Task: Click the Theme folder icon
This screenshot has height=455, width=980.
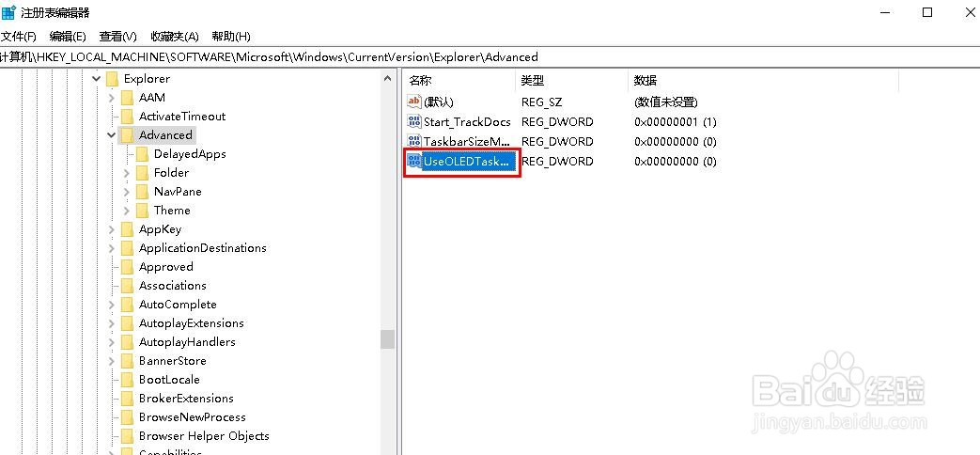Action: coord(143,210)
